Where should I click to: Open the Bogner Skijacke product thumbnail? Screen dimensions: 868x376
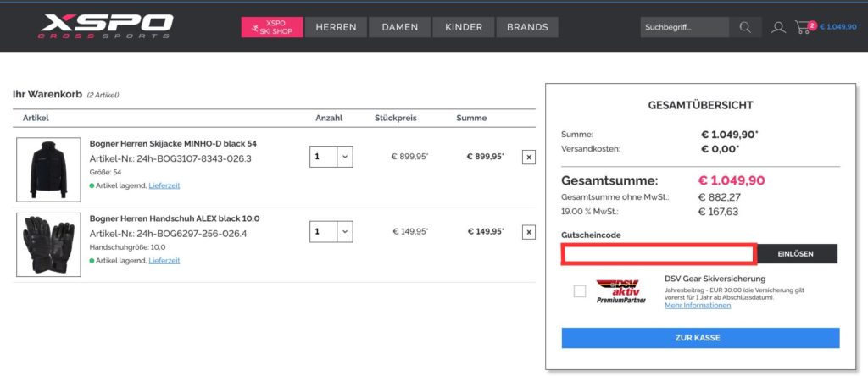pos(48,169)
